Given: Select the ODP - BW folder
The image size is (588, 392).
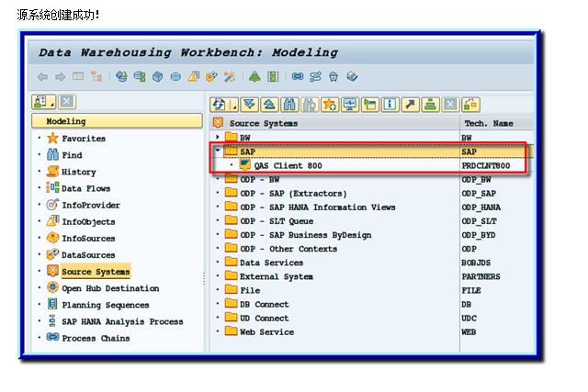Looking at the screenshot, I should coord(260,179).
